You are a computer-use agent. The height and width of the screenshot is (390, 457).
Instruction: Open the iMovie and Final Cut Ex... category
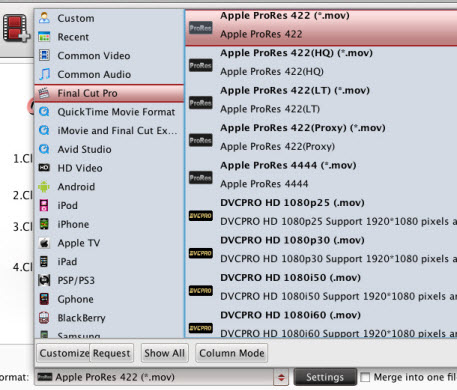coord(109,130)
